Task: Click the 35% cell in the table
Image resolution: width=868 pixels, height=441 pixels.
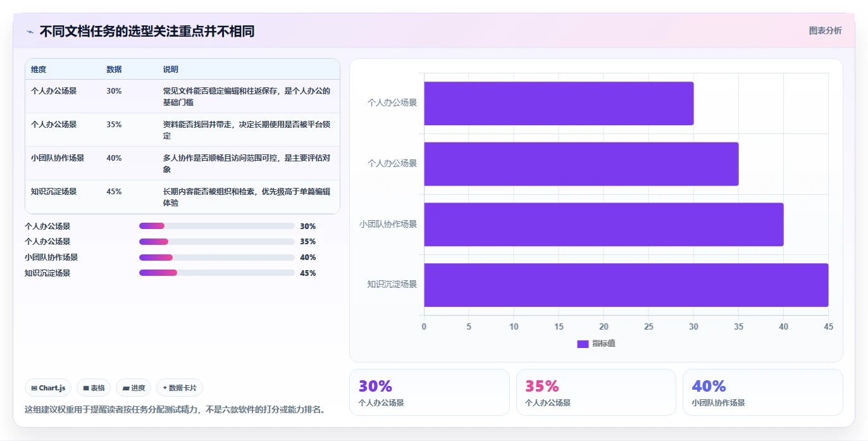Action: pos(114,124)
